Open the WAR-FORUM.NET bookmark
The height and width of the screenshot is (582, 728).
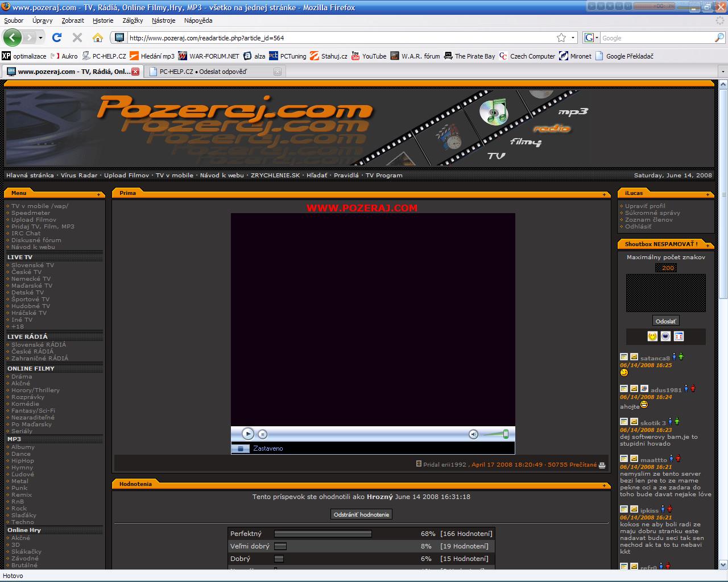[x=208, y=56]
